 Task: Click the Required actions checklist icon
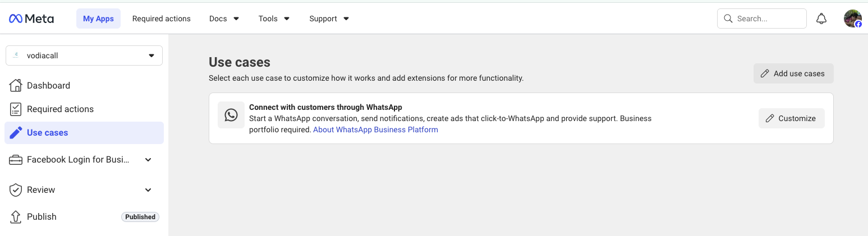pos(16,109)
